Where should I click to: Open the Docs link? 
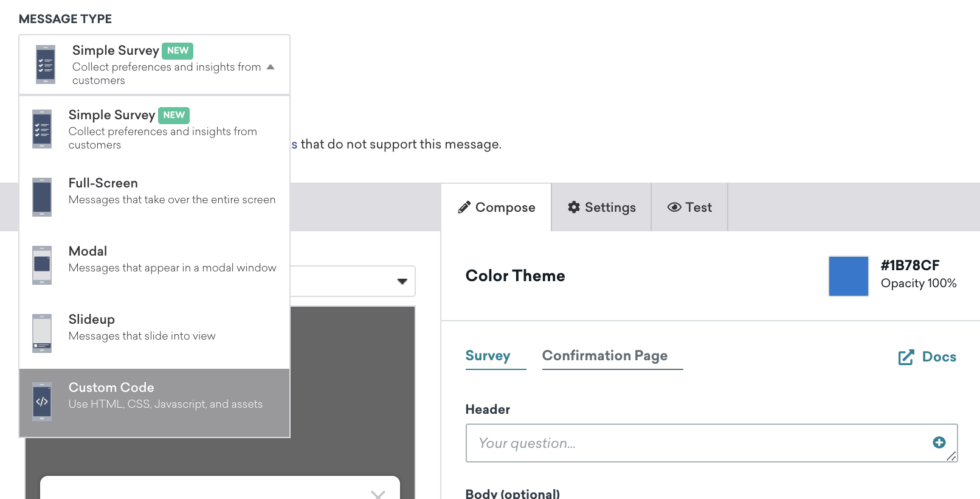[938, 357]
